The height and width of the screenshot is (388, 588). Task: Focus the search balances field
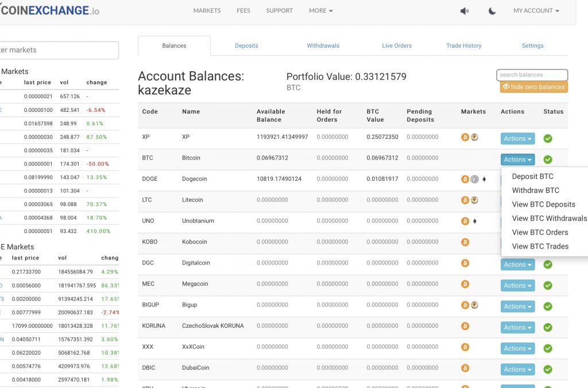pyautogui.click(x=532, y=75)
